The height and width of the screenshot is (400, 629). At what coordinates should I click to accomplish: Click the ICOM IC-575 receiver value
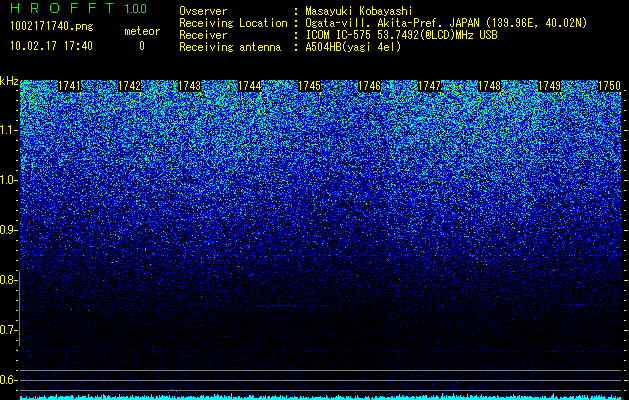[x=401, y=35]
